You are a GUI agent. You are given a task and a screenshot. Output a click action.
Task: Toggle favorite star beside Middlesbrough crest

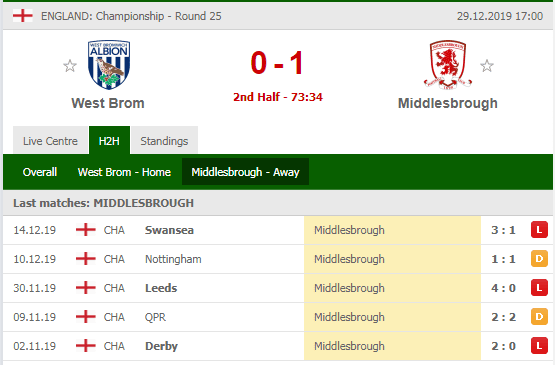pos(487,66)
